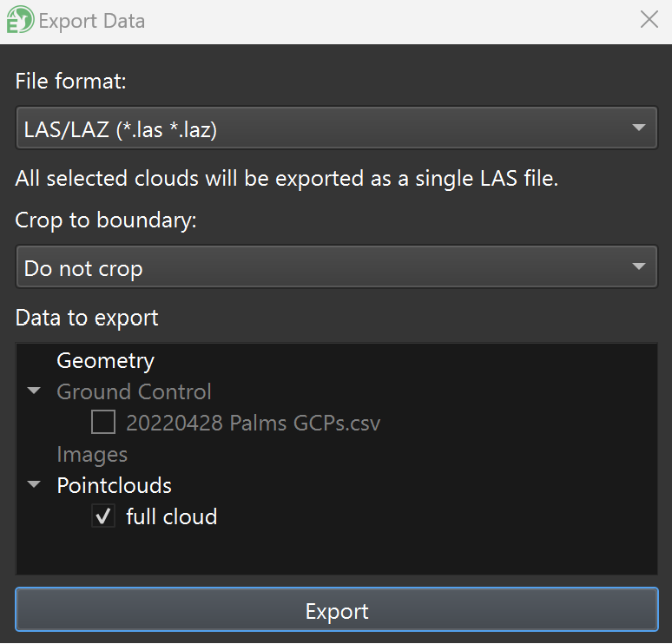Image resolution: width=672 pixels, height=644 pixels.
Task: Select the Pointclouds tree label
Action: [114, 485]
